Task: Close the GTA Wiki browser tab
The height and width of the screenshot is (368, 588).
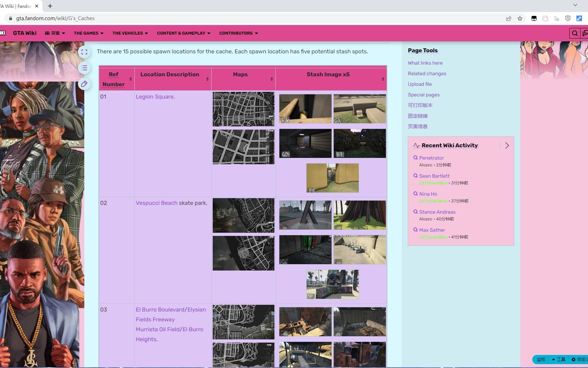Action: click(x=37, y=6)
